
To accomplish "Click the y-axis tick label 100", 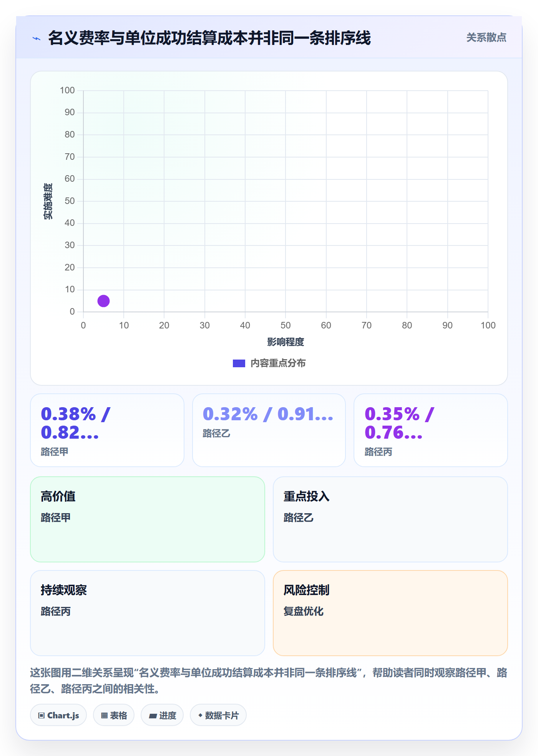I will (x=67, y=90).
